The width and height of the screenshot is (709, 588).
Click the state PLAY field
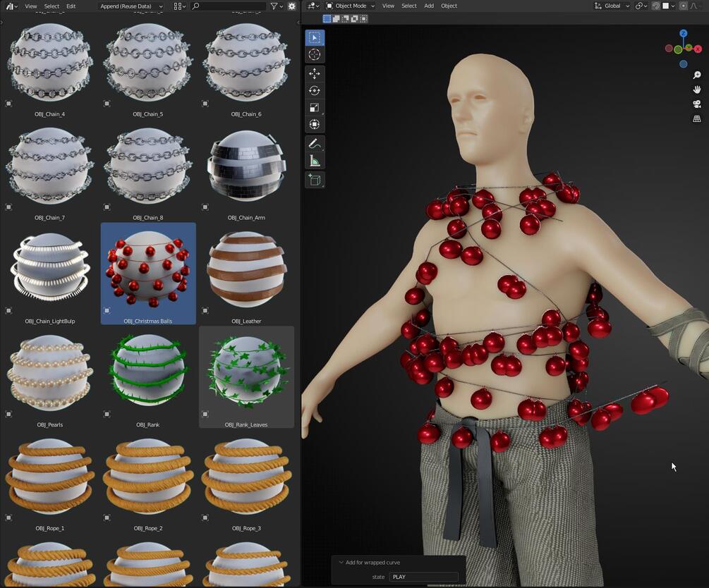(424, 577)
